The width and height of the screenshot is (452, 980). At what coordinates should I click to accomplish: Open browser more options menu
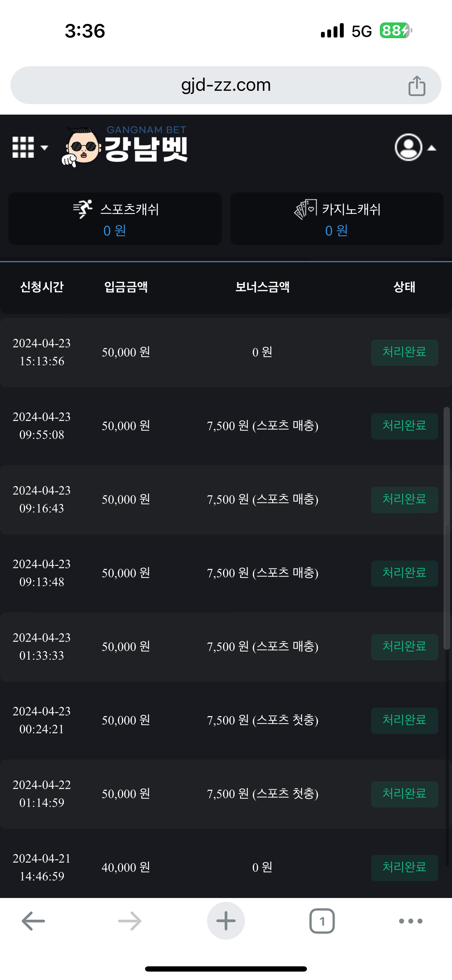coord(411,921)
